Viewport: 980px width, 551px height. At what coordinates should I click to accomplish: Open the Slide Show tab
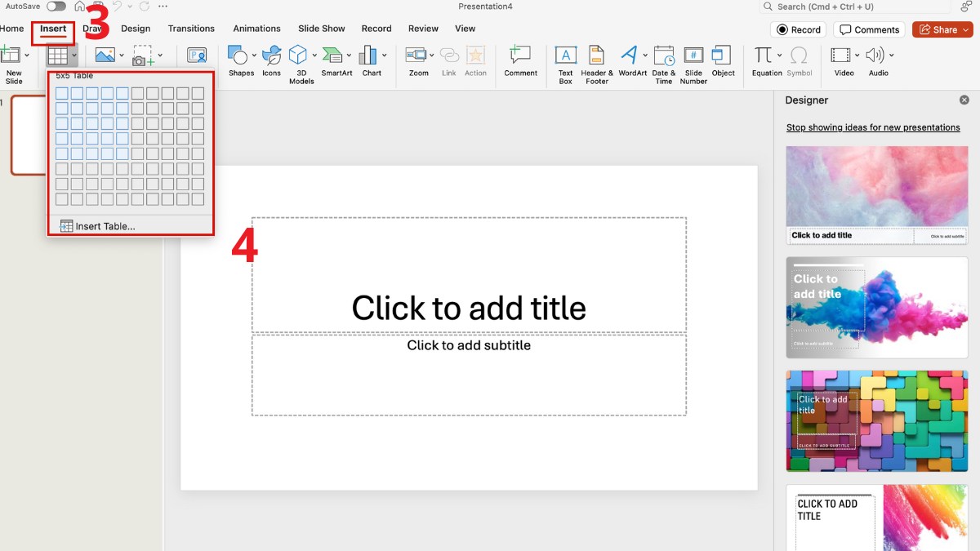point(322,29)
